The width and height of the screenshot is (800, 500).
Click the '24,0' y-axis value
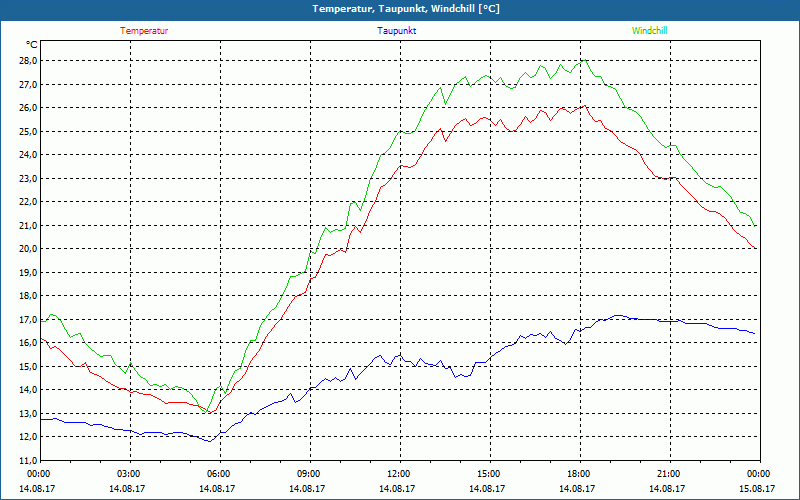pyautogui.click(x=29, y=155)
